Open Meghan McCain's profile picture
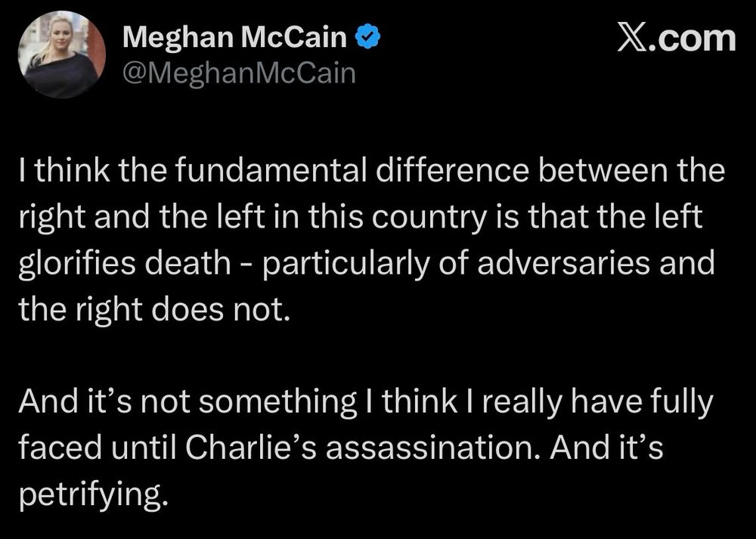756x539 pixels. point(62,54)
